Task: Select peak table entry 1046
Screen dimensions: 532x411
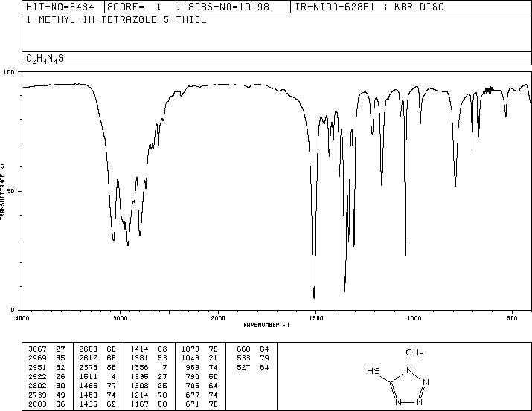Action: pos(190,358)
